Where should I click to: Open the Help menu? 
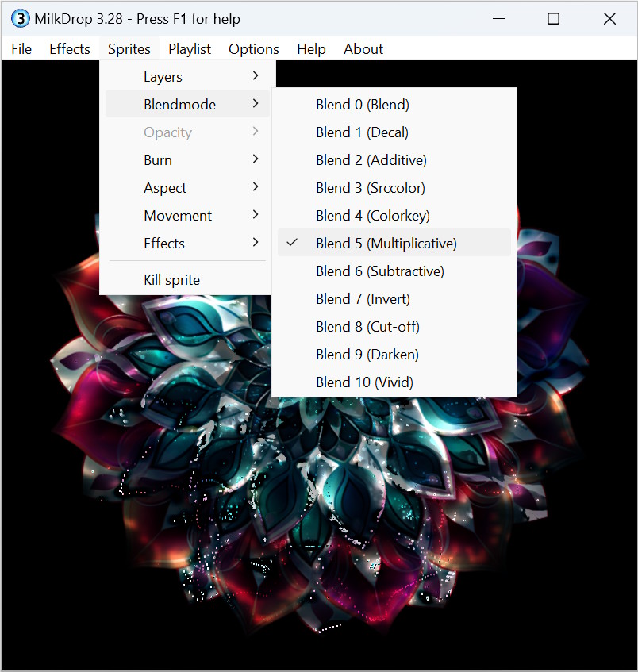[311, 49]
